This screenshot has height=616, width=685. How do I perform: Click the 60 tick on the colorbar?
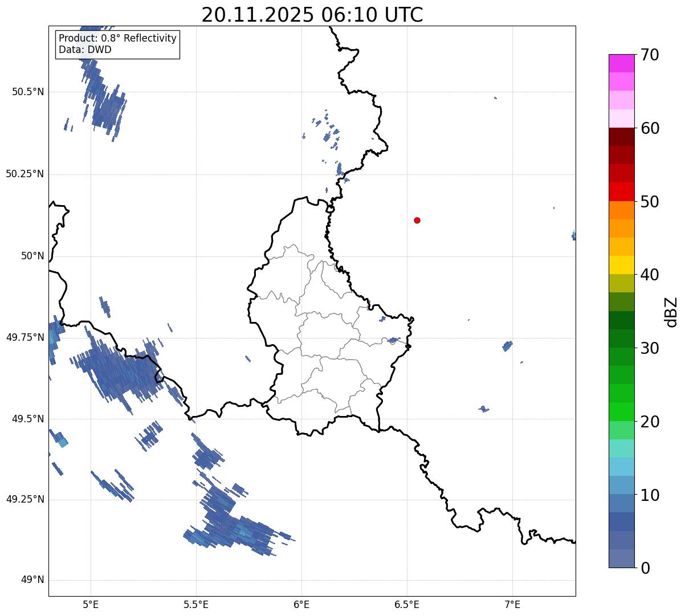650,128
